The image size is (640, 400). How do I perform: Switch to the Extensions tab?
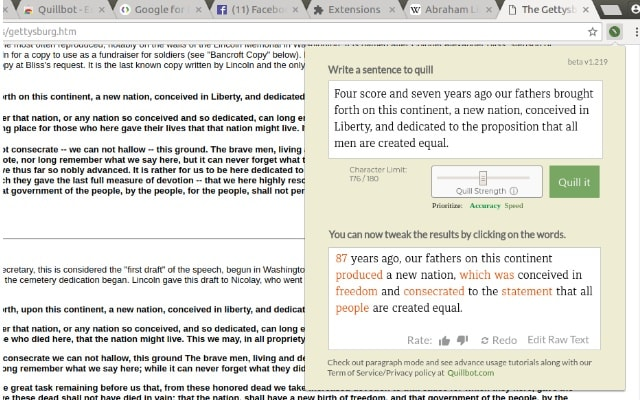[354, 9]
